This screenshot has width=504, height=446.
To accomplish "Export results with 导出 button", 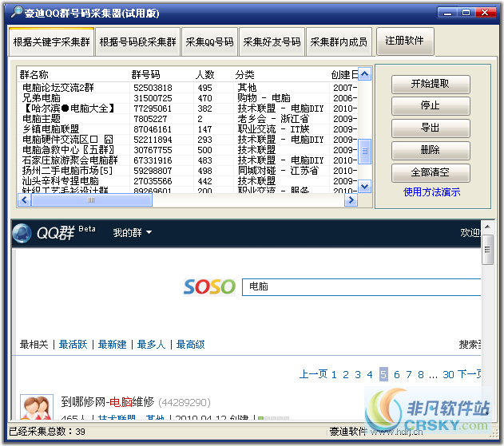I will [x=431, y=128].
